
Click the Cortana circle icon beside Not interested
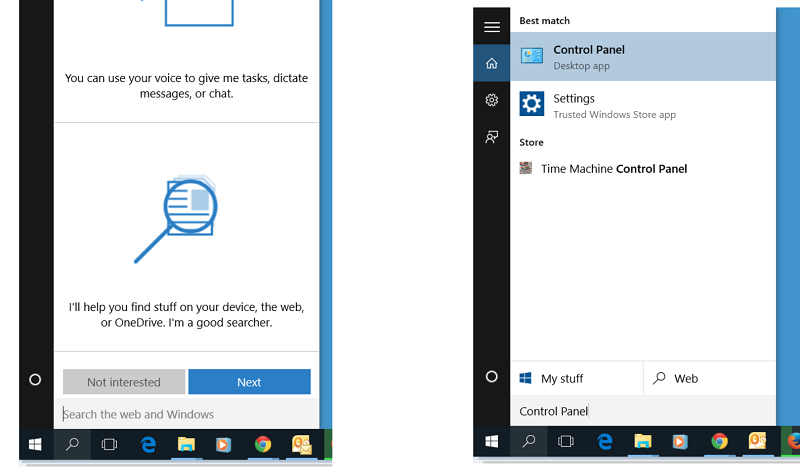(x=35, y=379)
